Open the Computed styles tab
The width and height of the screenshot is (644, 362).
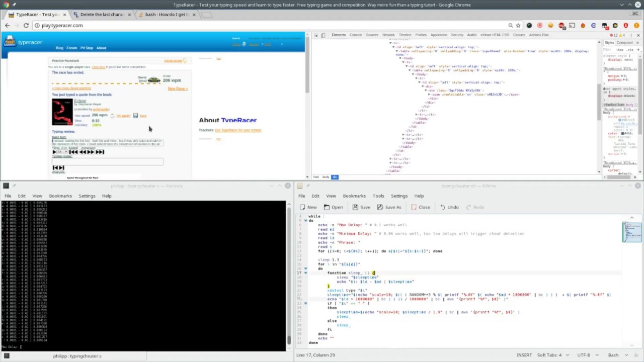pos(624,43)
